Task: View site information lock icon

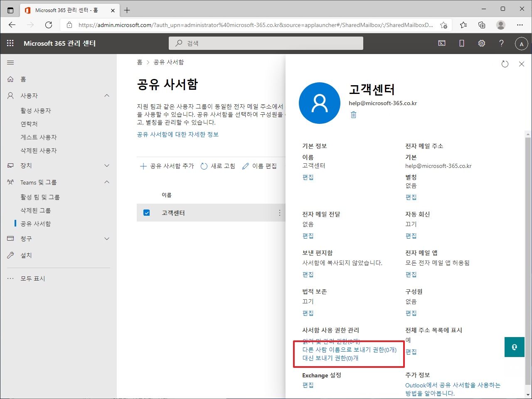Action: [x=69, y=25]
